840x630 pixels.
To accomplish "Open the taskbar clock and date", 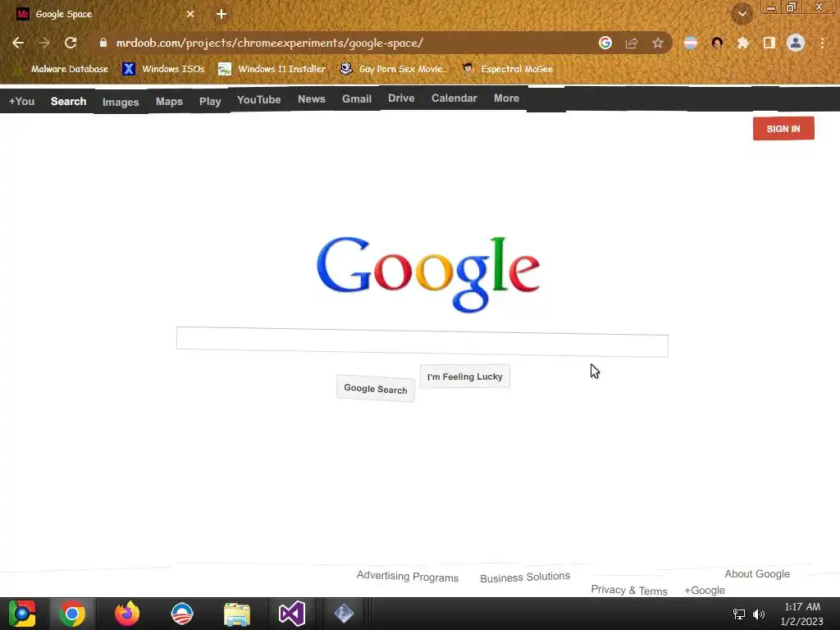I will [x=802, y=614].
